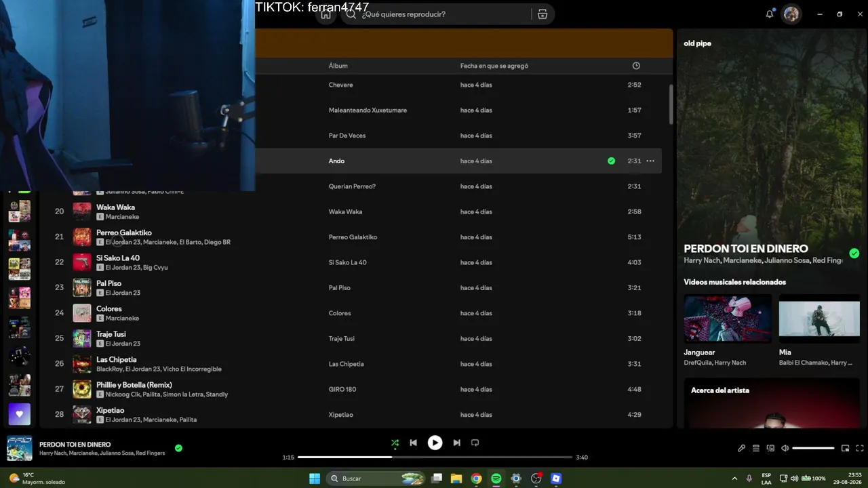
Task: Skip to the previous track
Action: [x=413, y=443]
